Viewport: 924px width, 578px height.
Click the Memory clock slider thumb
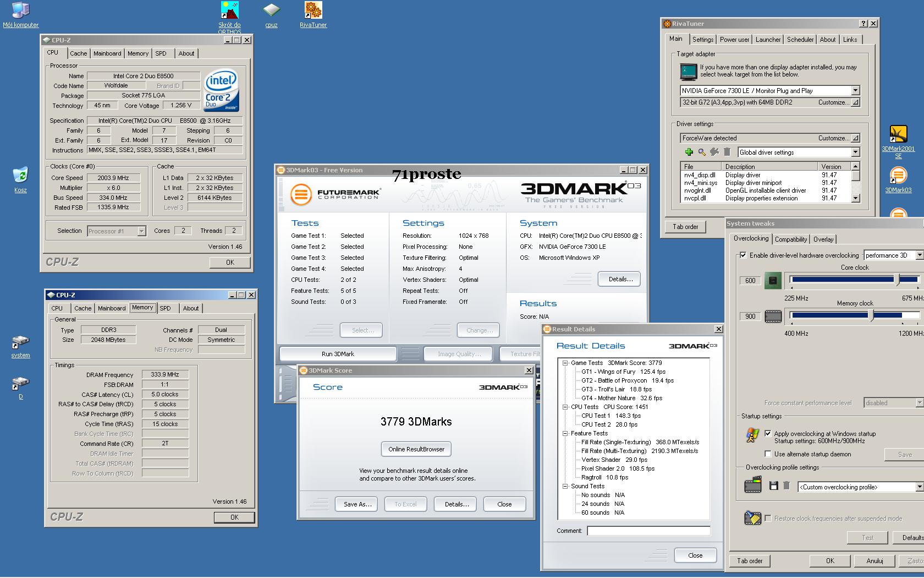pos(872,315)
